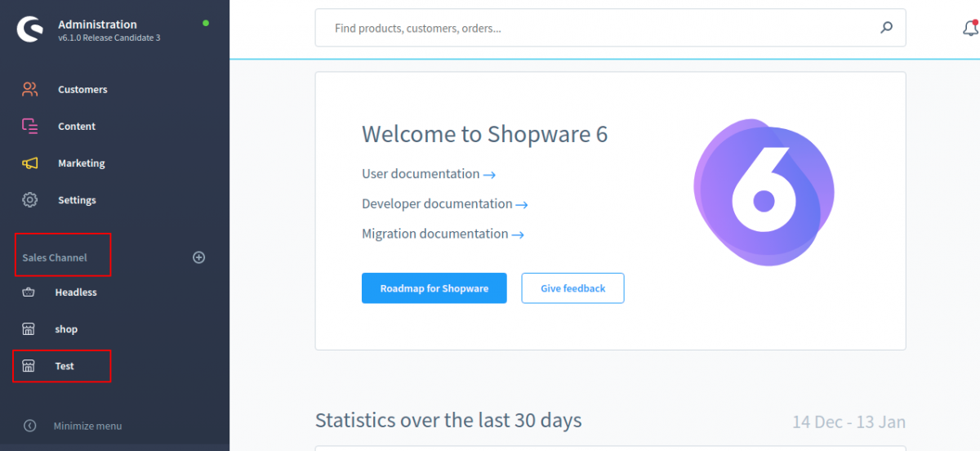Open the Test sales channel

pos(64,366)
